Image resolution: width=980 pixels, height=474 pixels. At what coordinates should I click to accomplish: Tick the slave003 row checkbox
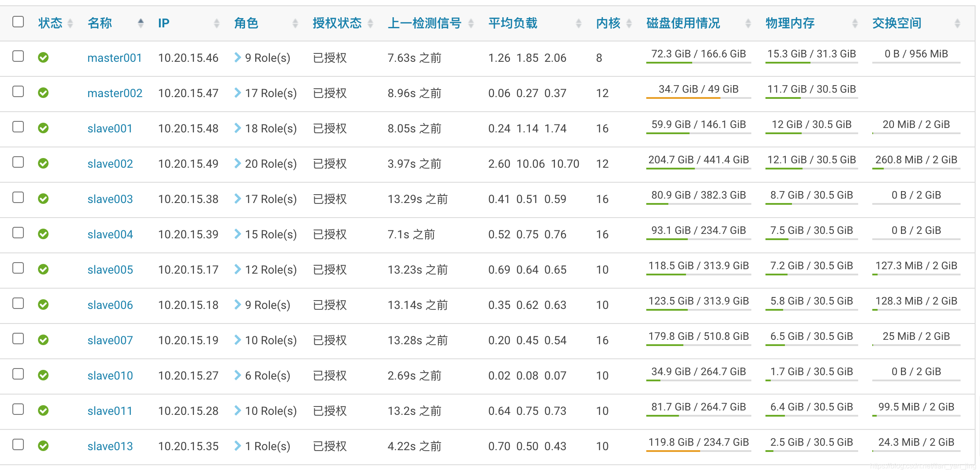click(x=18, y=197)
